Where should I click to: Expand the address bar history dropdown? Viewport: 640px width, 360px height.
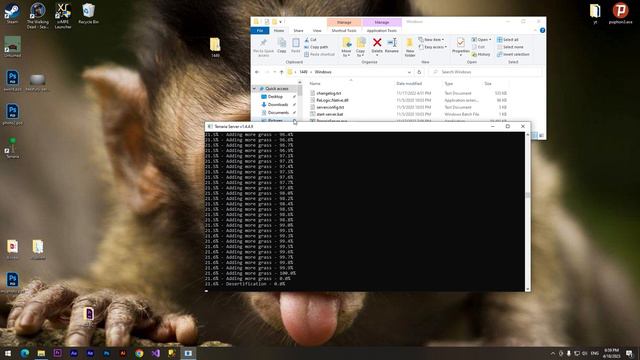click(x=409, y=72)
